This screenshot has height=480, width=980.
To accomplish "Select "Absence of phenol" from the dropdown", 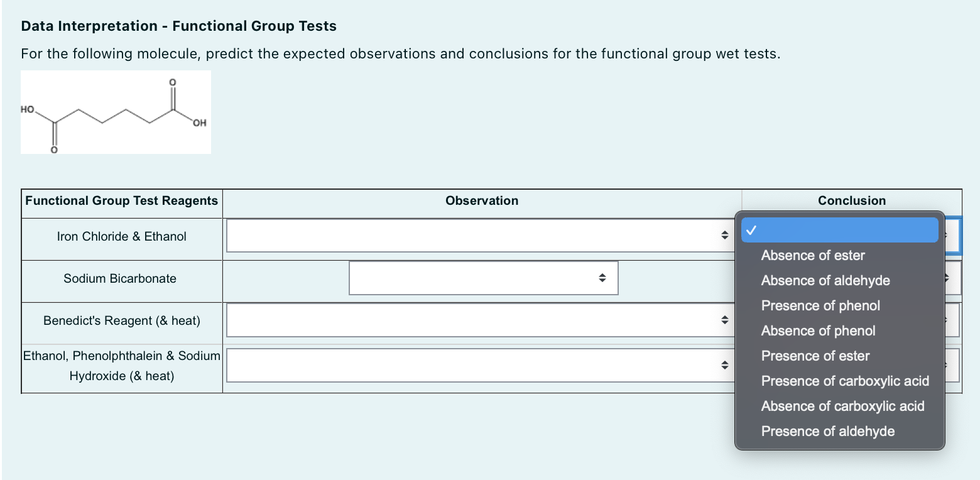I will 817,330.
